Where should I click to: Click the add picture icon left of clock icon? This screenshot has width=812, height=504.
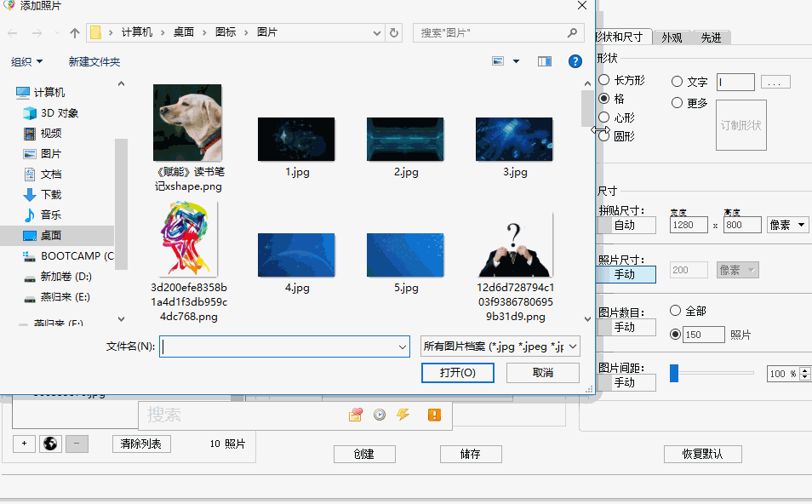pos(355,415)
